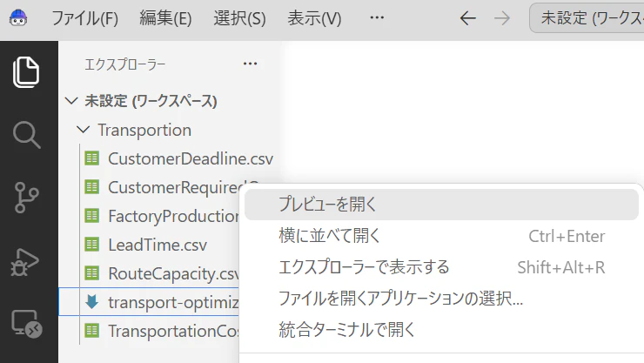Screen dimensions: 644x363
Task: Click the application logo icon
Action: coord(18,18)
